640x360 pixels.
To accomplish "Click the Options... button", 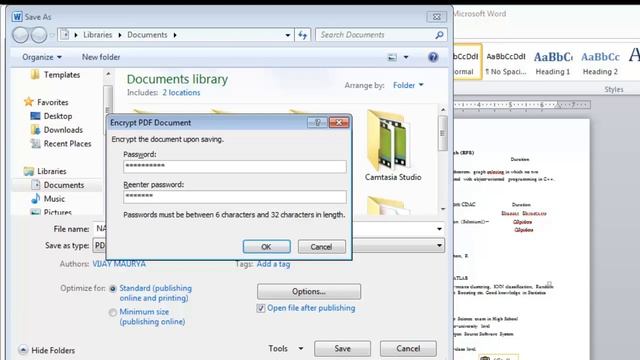I will pyautogui.click(x=309, y=291).
